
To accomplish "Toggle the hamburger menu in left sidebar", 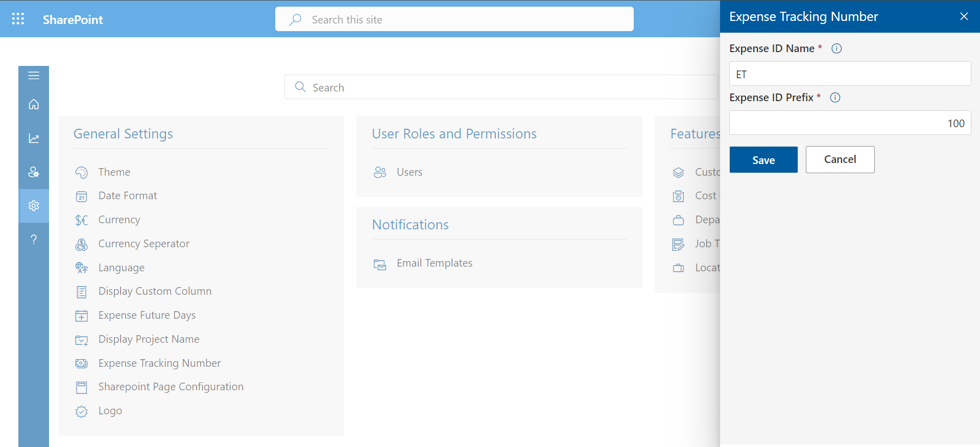I will (34, 76).
